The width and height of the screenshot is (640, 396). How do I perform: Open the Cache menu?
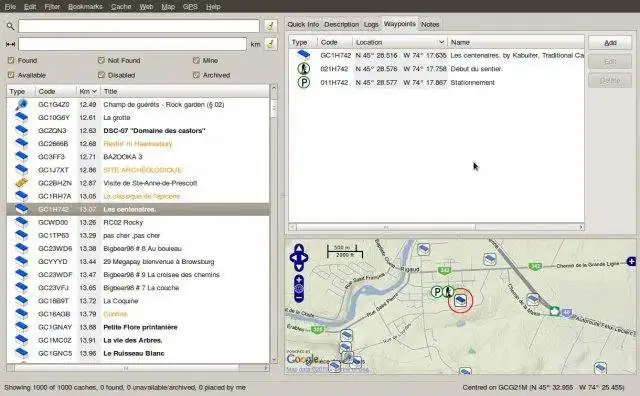[121, 7]
